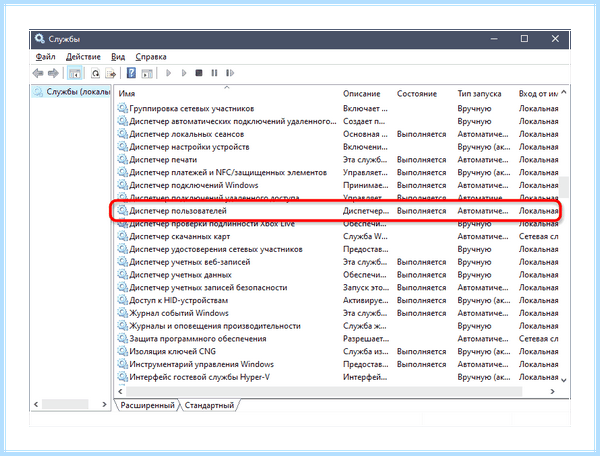Select Диспетчер учетных данных service
600x456 pixels.
(x=338, y=275)
